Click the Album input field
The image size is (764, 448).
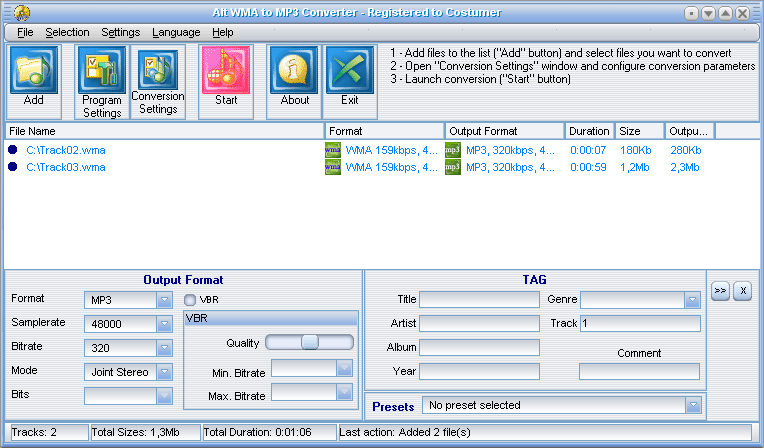[x=479, y=347]
